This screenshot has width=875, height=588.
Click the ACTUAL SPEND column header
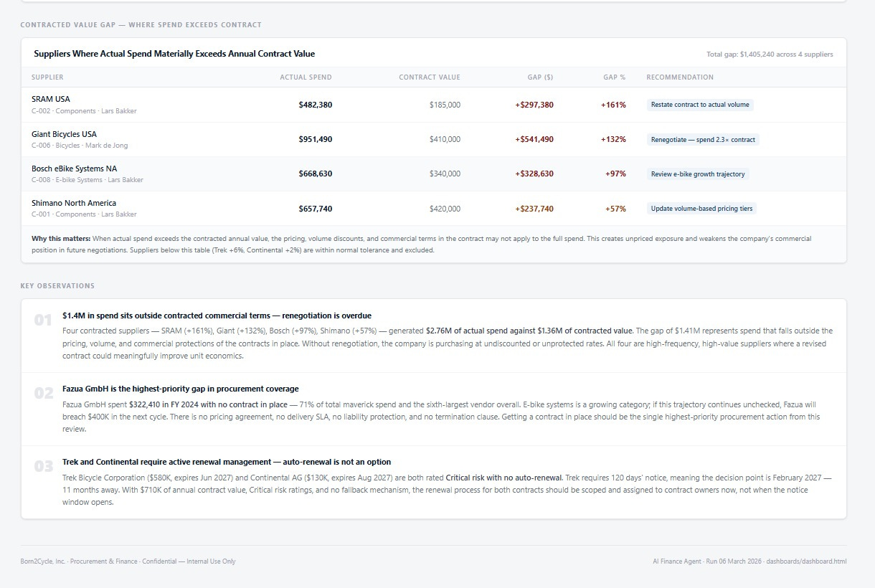tap(306, 77)
